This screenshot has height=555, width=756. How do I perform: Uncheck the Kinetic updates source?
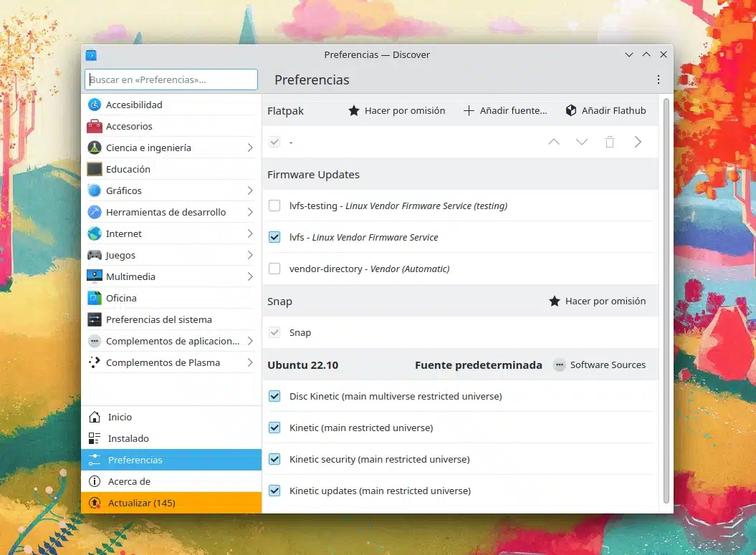[274, 491]
